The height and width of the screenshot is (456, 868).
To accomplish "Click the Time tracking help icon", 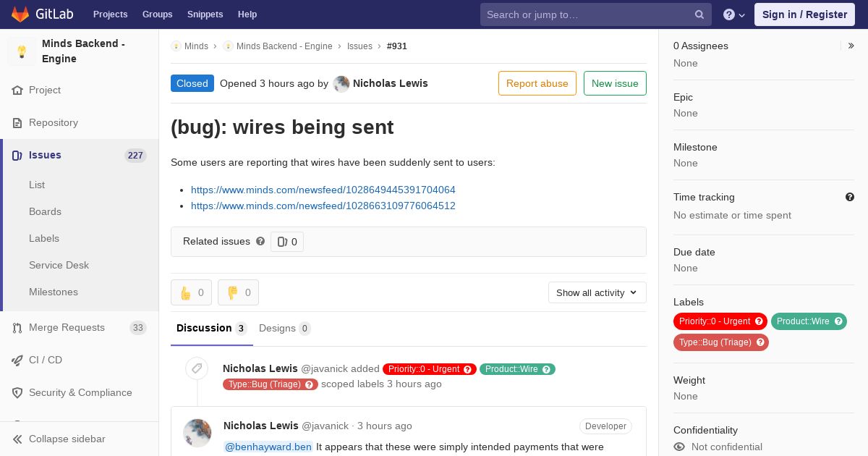I will click(850, 197).
